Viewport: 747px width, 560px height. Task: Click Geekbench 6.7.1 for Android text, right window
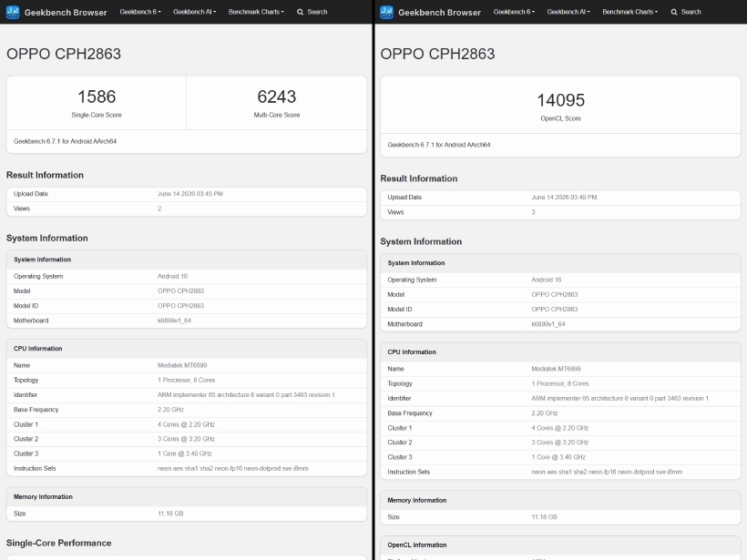pyautogui.click(x=439, y=145)
